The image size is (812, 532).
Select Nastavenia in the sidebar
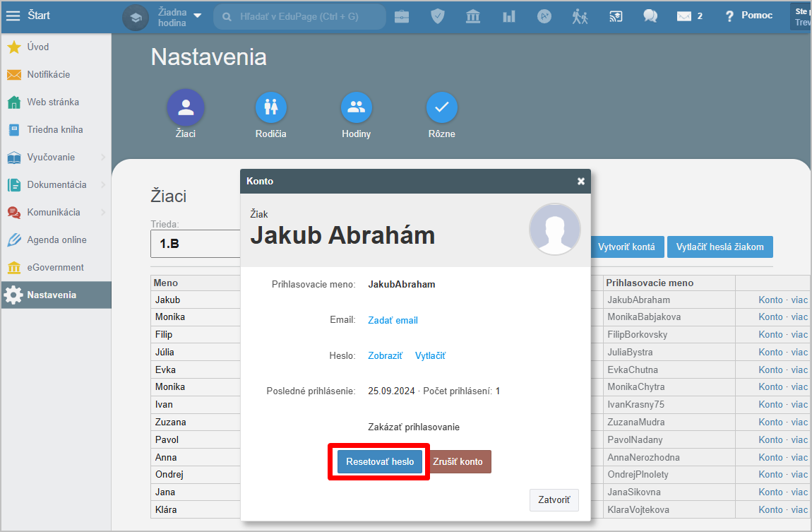[56, 295]
